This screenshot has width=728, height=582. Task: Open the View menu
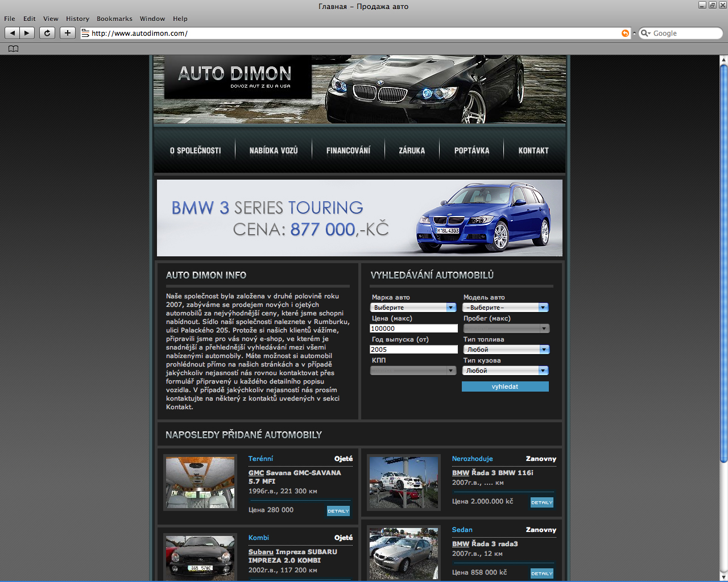51,19
